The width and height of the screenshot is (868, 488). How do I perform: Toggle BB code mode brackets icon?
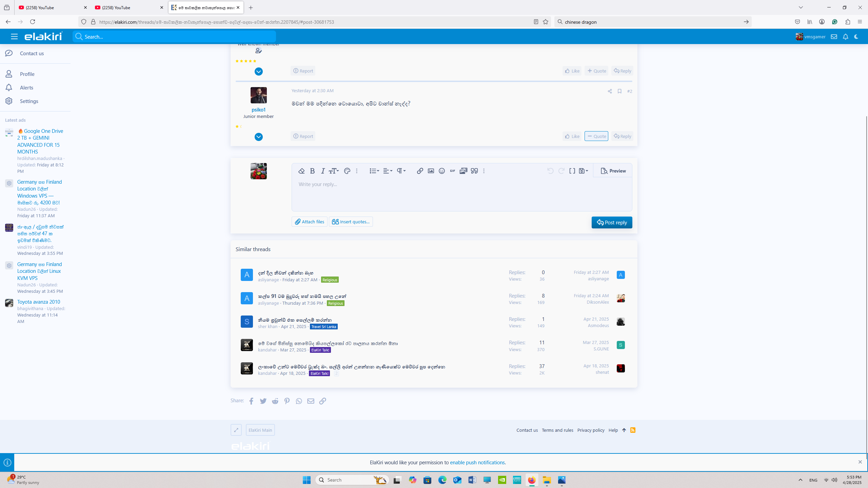tap(572, 171)
